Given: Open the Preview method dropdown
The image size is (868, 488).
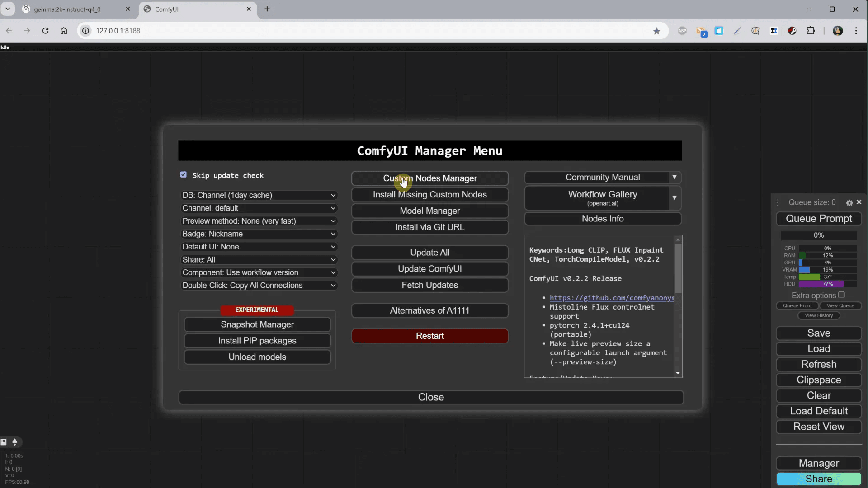Looking at the screenshot, I should point(259,221).
